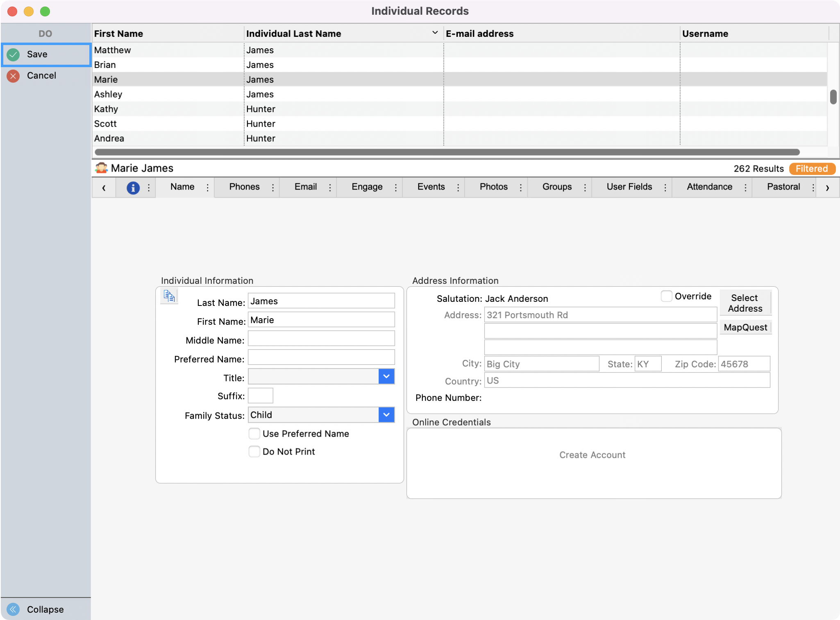Open the Groups tab
Viewport: 840px width, 620px height.
pyautogui.click(x=557, y=187)
